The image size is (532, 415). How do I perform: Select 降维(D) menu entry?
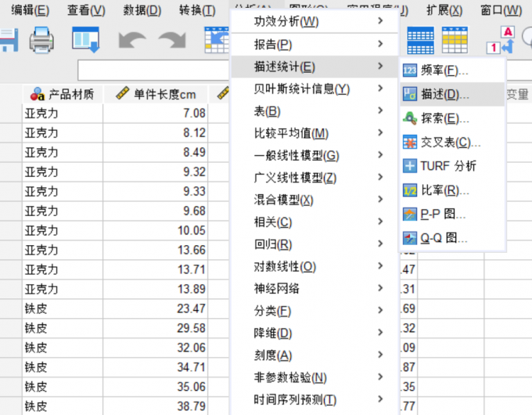(x=315, y=333)
